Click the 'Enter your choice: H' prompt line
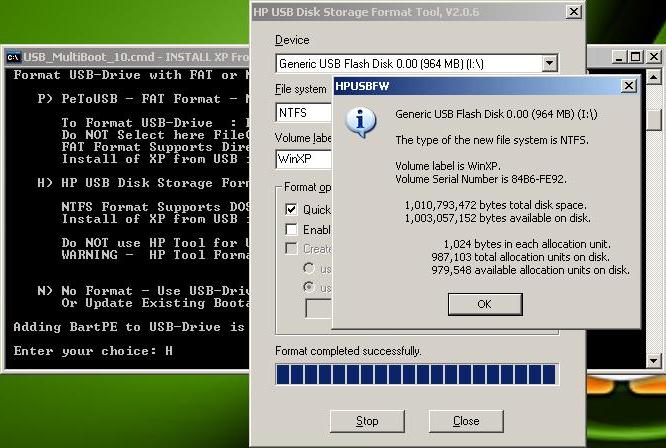The height and width of the screenshot is (448, 666). pos(93,351)
